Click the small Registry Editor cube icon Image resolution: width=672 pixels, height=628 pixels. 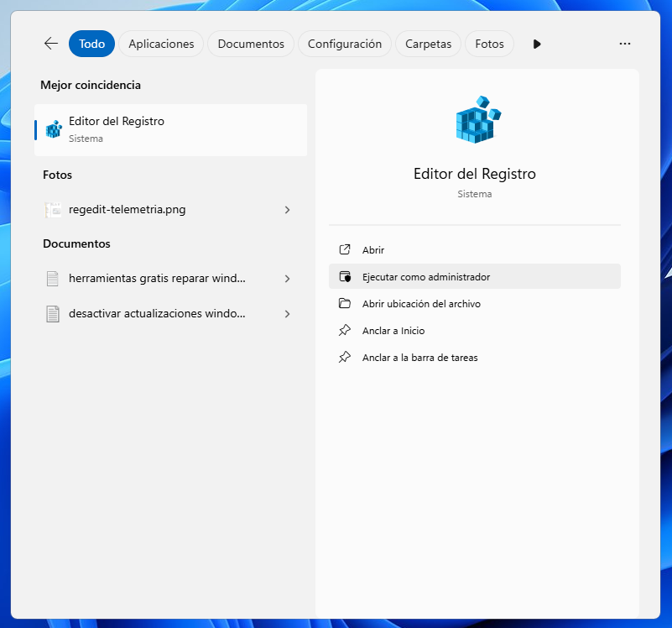[x=54, y=128]
